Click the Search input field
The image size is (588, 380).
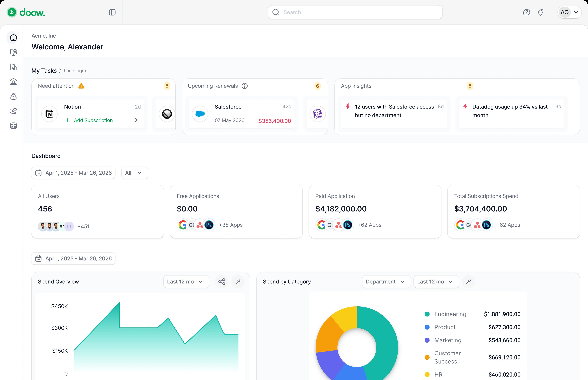click(355, 12)
